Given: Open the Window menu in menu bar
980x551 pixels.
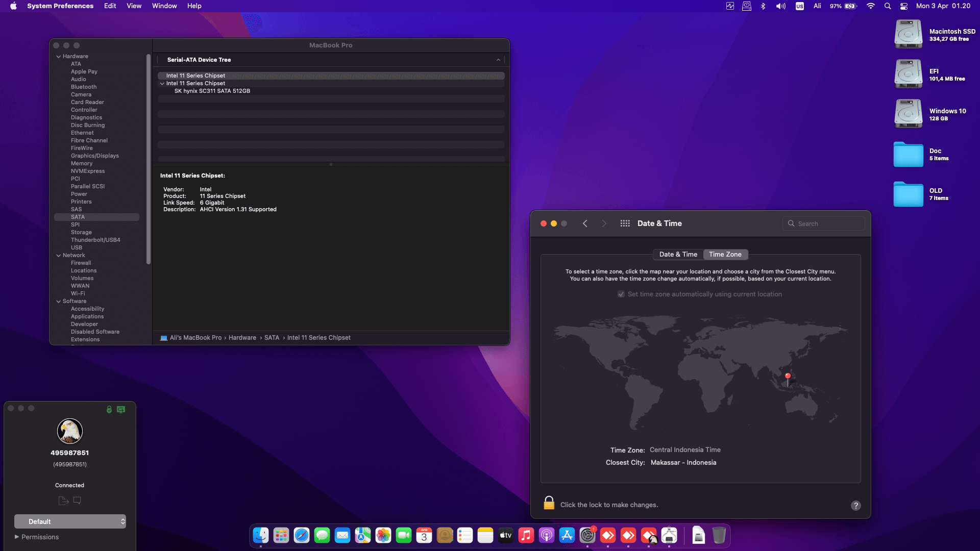Looking at the screenshot, I should pos(164,6).
